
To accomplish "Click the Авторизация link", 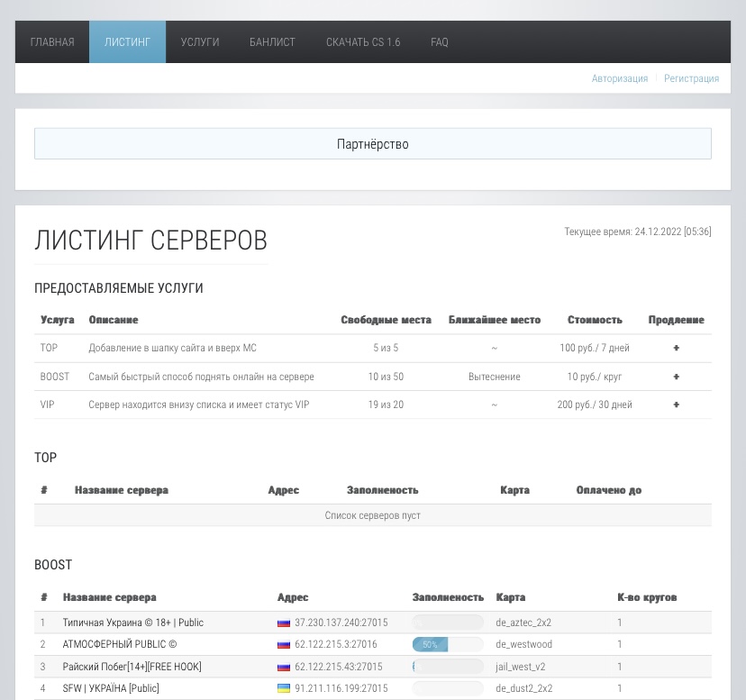I will [620, 78].
